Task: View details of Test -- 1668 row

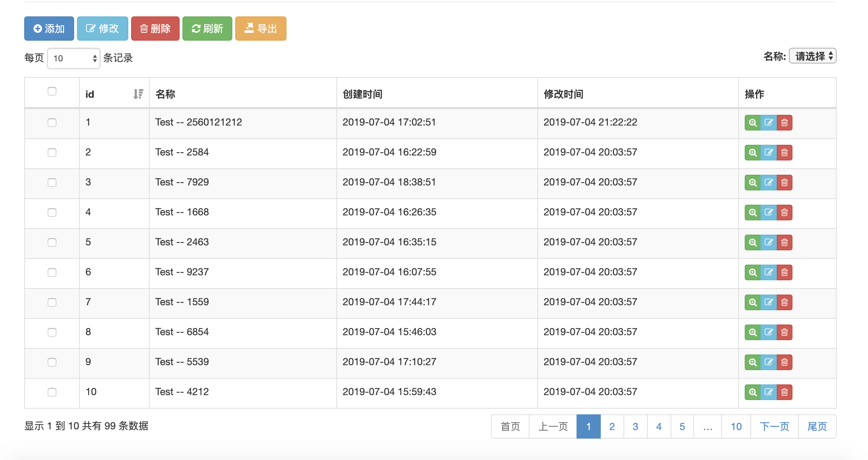Action: tap(753, 213)
